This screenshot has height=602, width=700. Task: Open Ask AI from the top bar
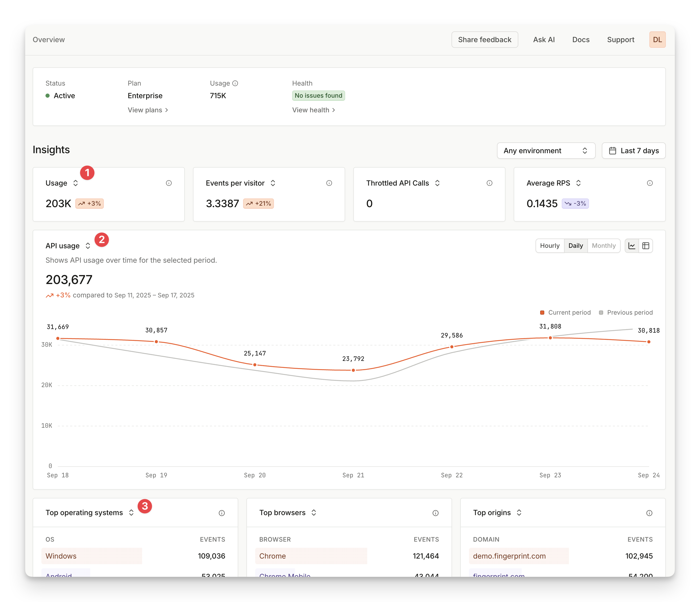point(544,40)
